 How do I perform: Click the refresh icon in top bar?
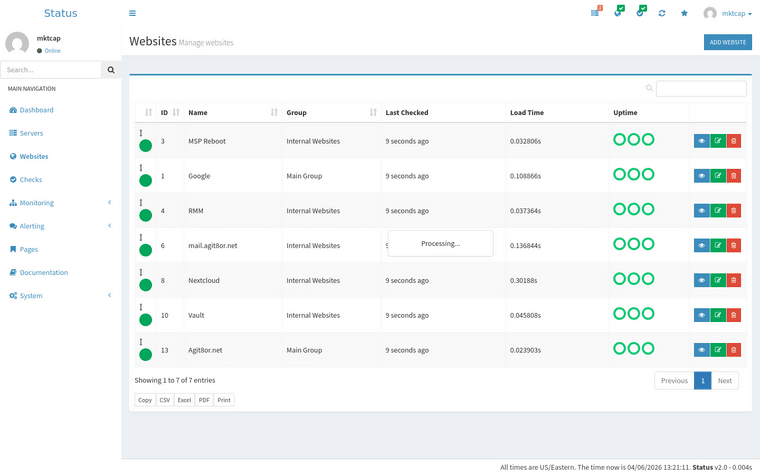[x=662, y=13]
